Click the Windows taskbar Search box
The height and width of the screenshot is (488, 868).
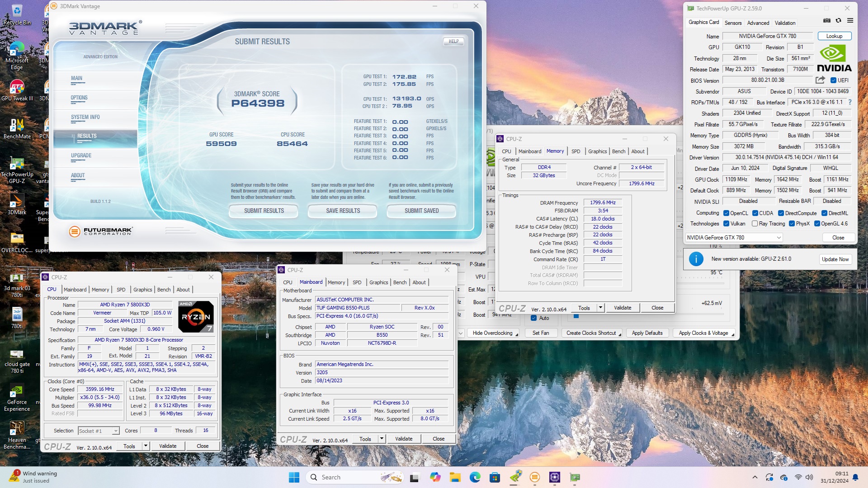click(x=354, y=477)
